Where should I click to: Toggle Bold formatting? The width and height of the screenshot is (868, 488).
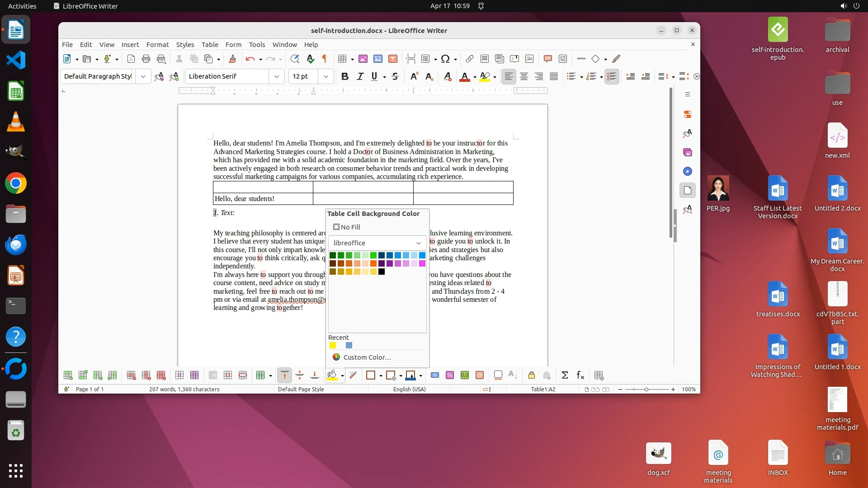[x=344, y=76]
